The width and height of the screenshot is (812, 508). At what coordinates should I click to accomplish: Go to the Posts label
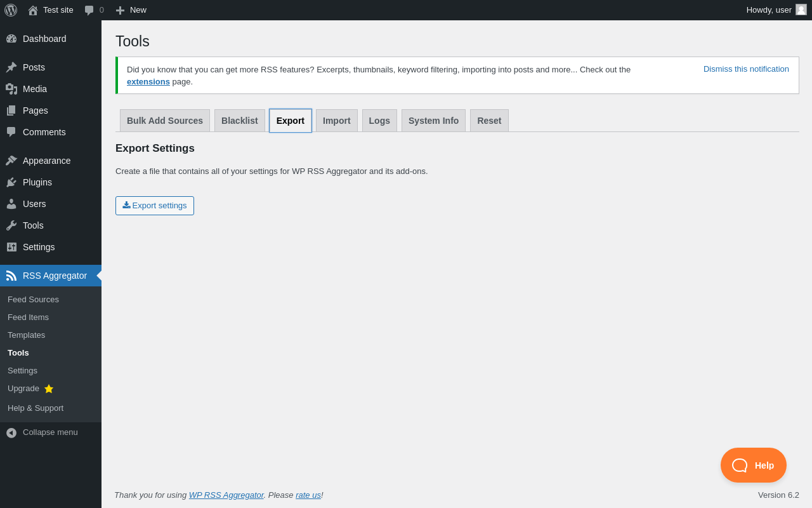click(x=34, y=67)
